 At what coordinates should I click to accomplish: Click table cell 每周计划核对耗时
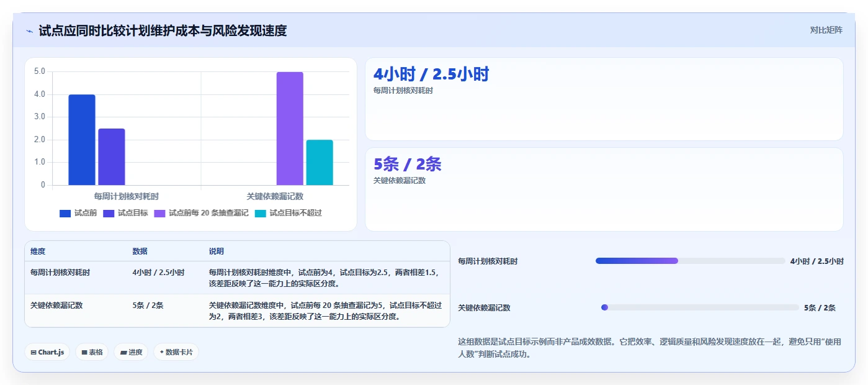coord(60,273)
